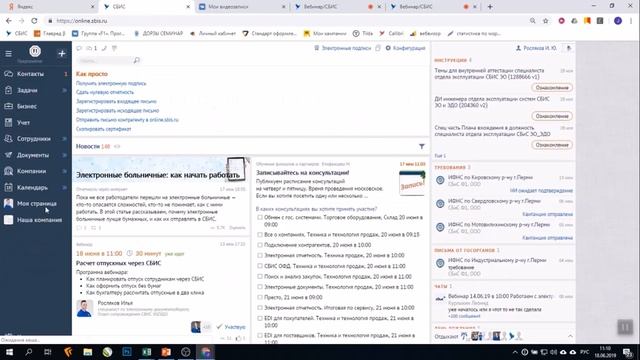This screenshot has height=360, width=640.
Task: Click Росляков Илья presenter avatar
Action: (x=84, y=308)
